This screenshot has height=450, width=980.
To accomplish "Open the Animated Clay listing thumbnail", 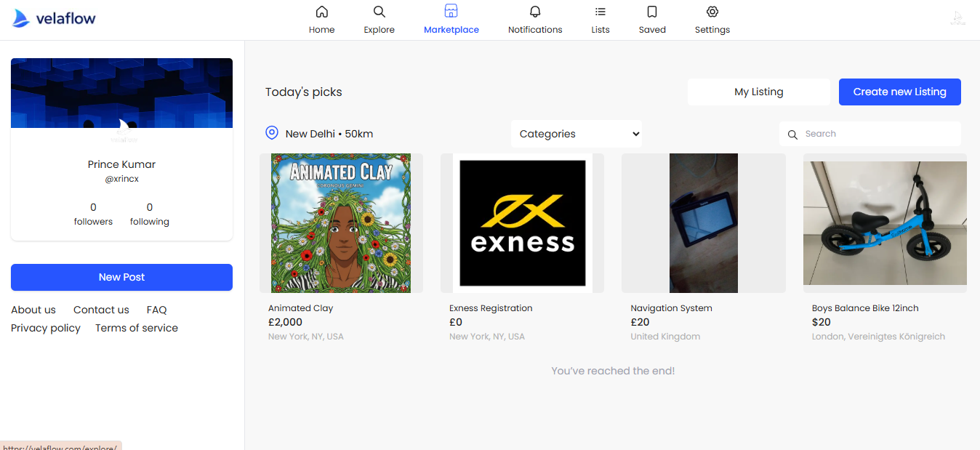I will 341,223.
